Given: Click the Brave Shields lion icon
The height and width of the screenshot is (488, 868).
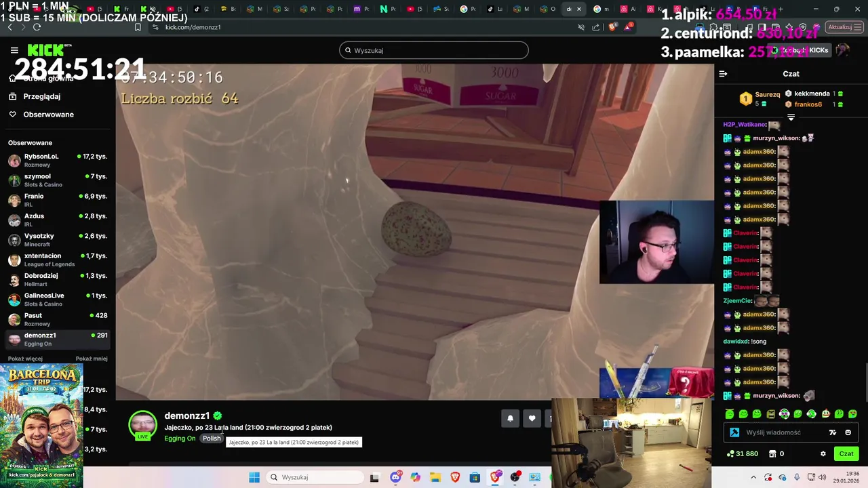Looking at the screenshot, I should (x=613, y=27).
